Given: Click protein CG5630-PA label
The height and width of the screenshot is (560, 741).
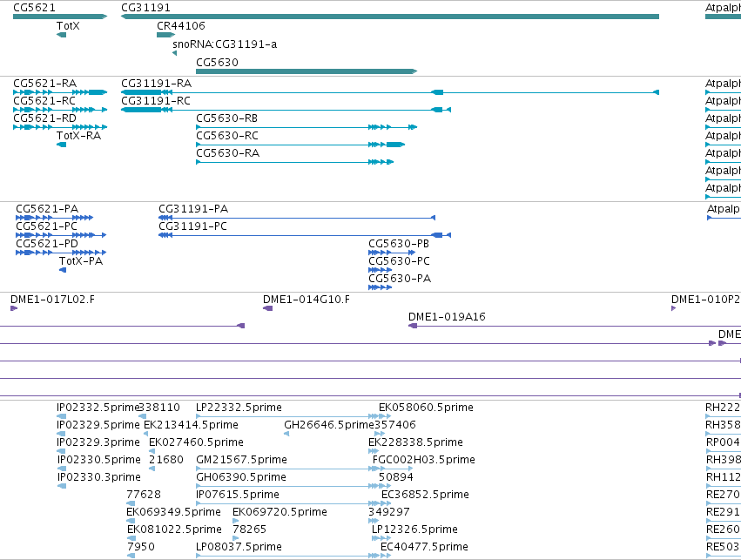Looking at the screenshot, I should (x=400, y=279).
